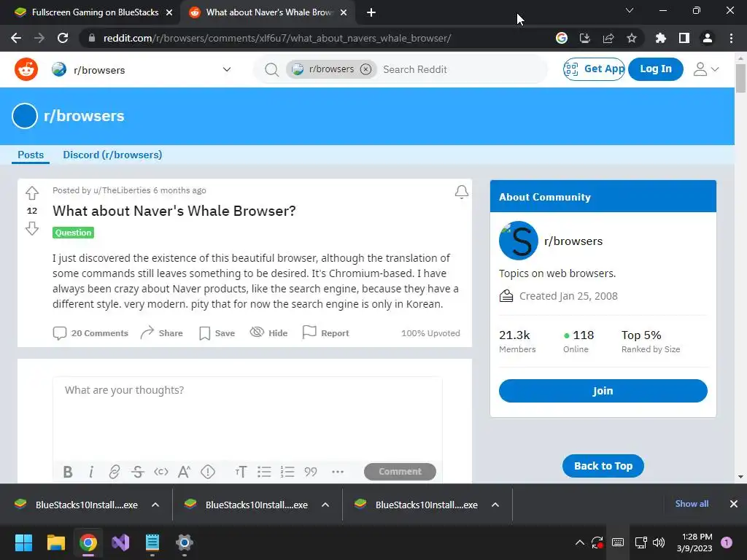Show hidden system tray icons
The height and width of the screenshot is (560, 747).
pyautogui.click(x=580, y=542)
